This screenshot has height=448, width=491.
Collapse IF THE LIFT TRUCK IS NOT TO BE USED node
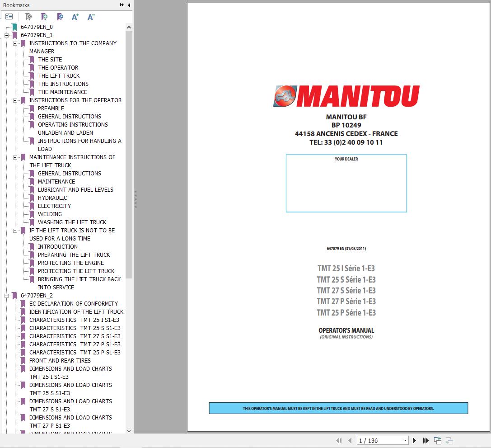coord(15,231)
